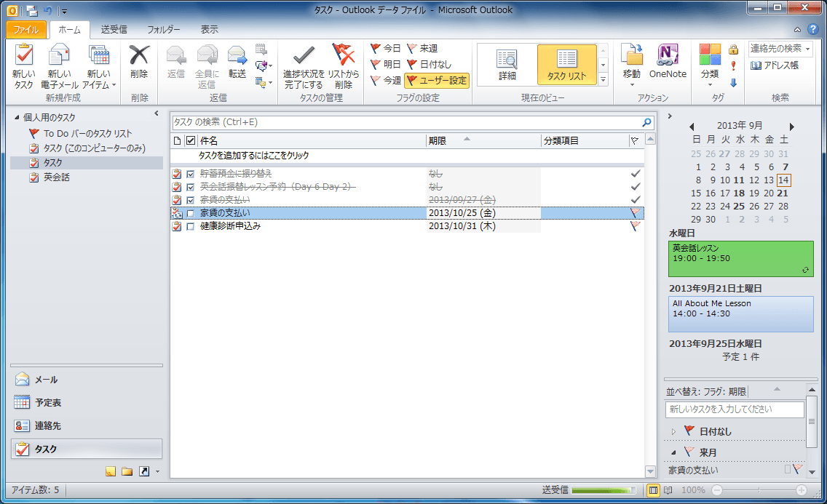Send task to OneNote
This screenshot has width=827, height=504.
(x=668, y=62)
